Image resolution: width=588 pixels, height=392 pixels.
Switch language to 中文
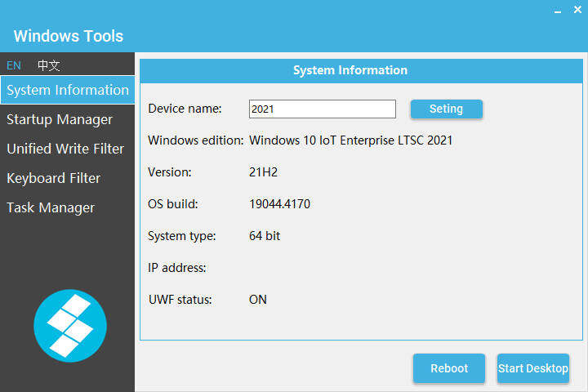49,65
